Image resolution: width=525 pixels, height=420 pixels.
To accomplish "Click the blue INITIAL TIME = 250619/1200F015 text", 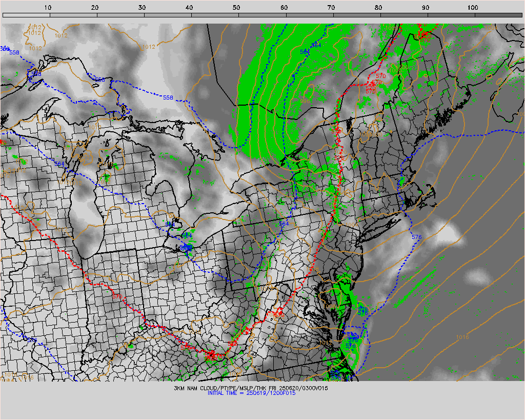I will pyautogui.click(x=251, y=393).
